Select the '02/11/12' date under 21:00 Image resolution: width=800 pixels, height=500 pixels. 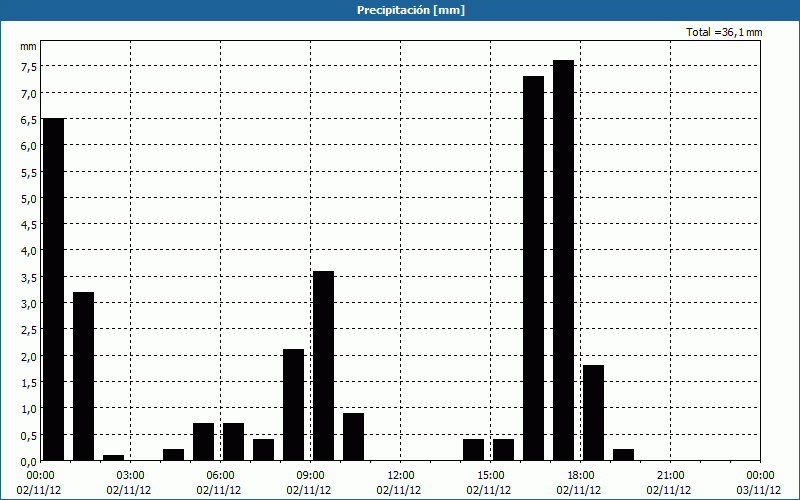pos(669,491)
